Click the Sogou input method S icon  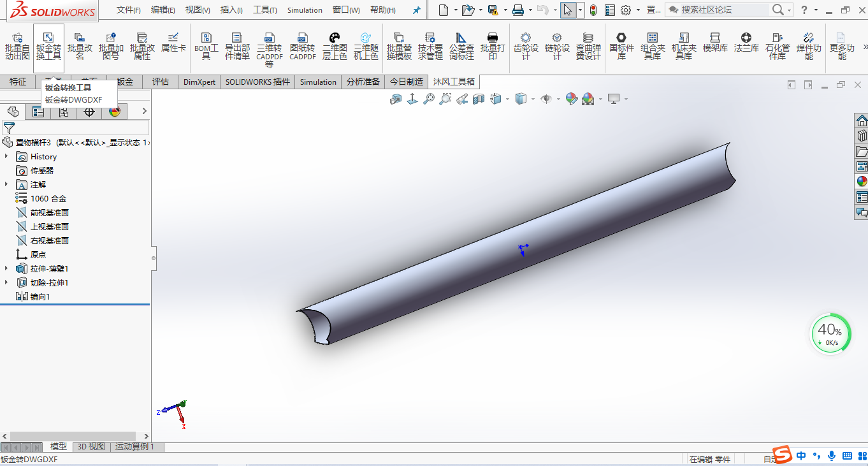pos(783,455)
